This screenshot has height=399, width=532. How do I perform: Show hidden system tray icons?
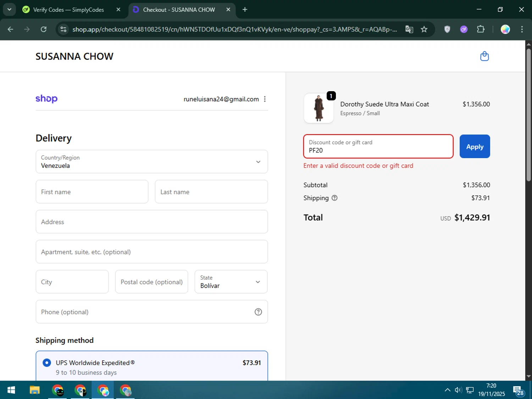448,390
